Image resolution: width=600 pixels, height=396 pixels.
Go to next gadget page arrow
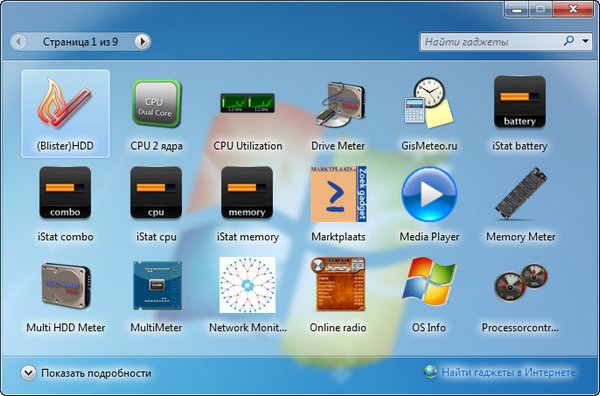click(142, 41)
